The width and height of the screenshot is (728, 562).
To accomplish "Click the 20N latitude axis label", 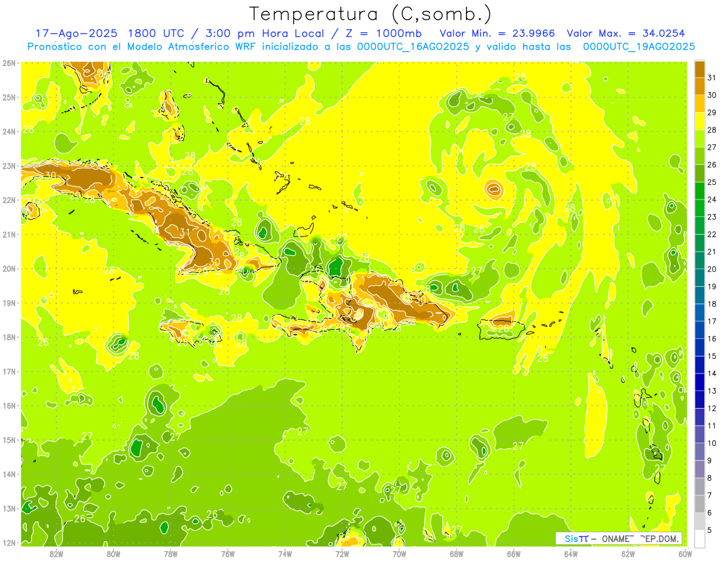I will point(9,269).
